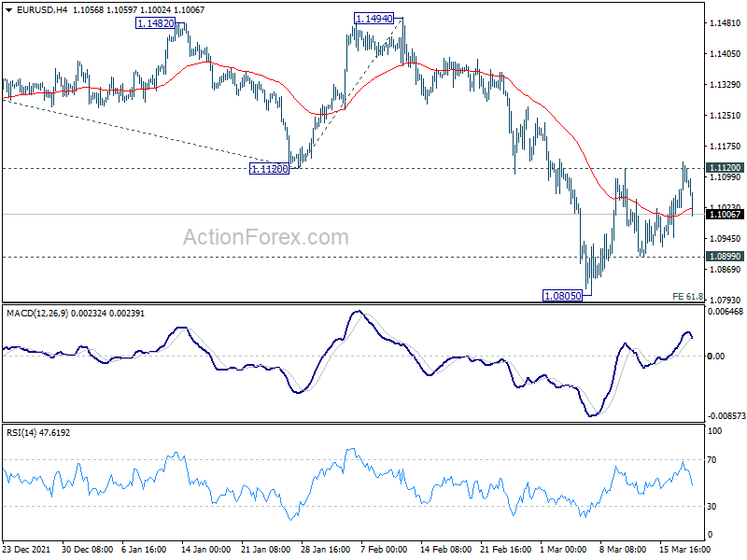The width and height of the screenshot is (747, 560).
Task: Click the 1.12510 price axis value
Action: [726, 115]
